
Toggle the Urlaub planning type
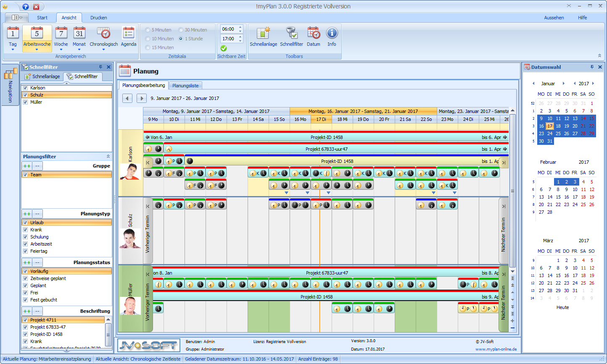click(x=26, y=223)
